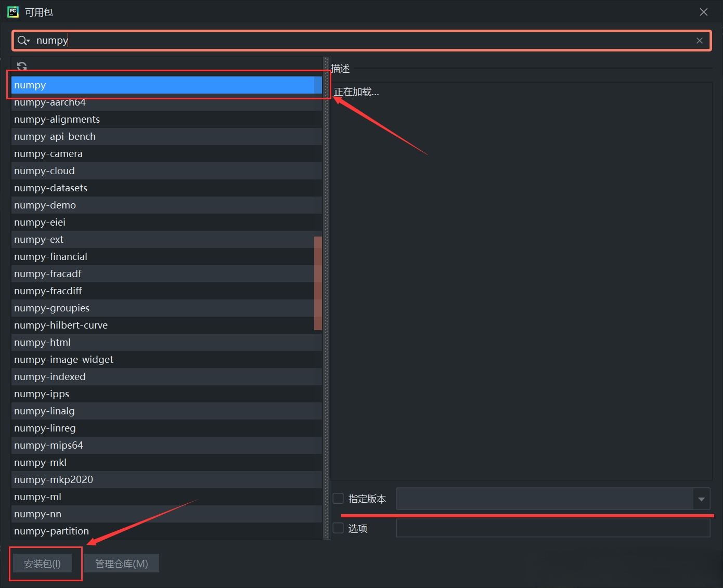Pick numpy-indexed in the list
723x588 pixels.
coord(166,377)
